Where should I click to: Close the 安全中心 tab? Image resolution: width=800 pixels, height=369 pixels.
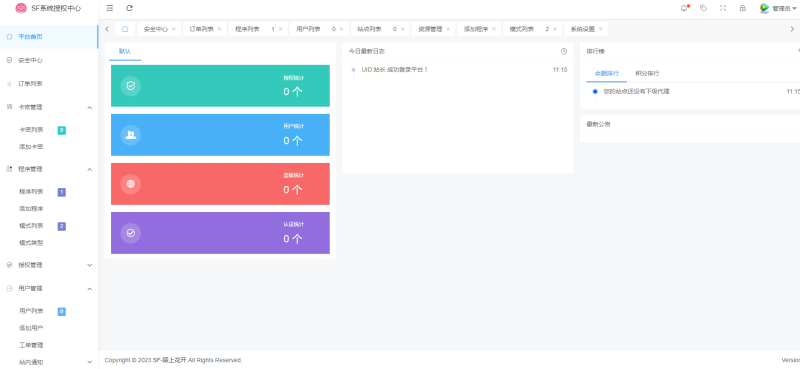pos(173,29)
